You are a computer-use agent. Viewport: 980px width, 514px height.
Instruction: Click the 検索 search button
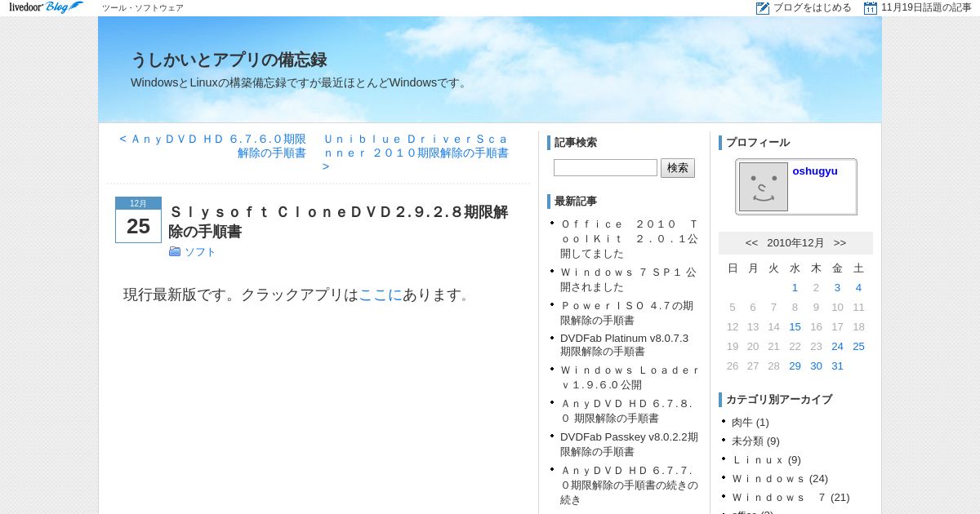[x=678, y=168]
